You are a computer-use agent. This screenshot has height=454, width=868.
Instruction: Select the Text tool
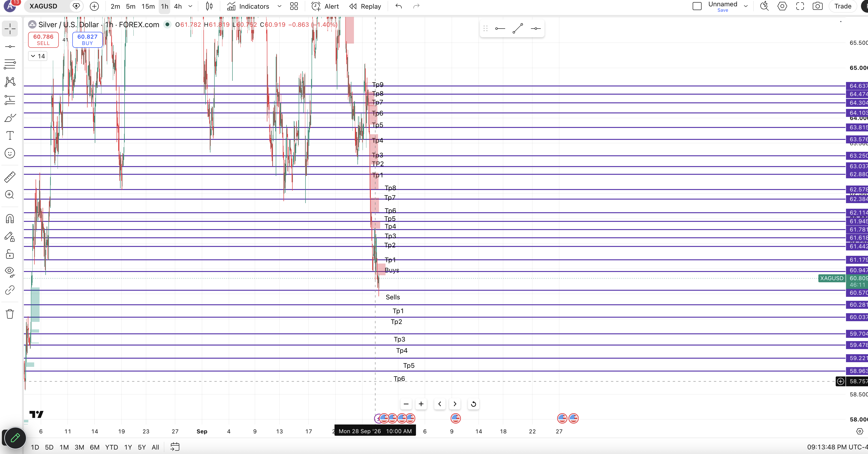[10, 136]
